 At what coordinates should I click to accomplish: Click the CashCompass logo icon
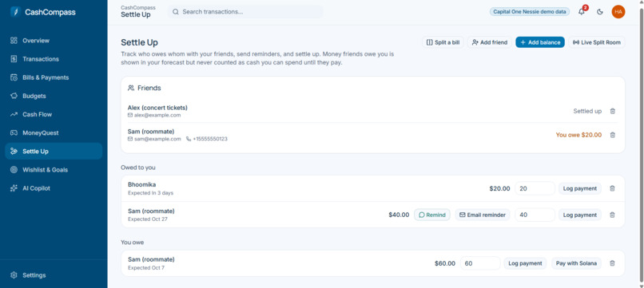15,12
